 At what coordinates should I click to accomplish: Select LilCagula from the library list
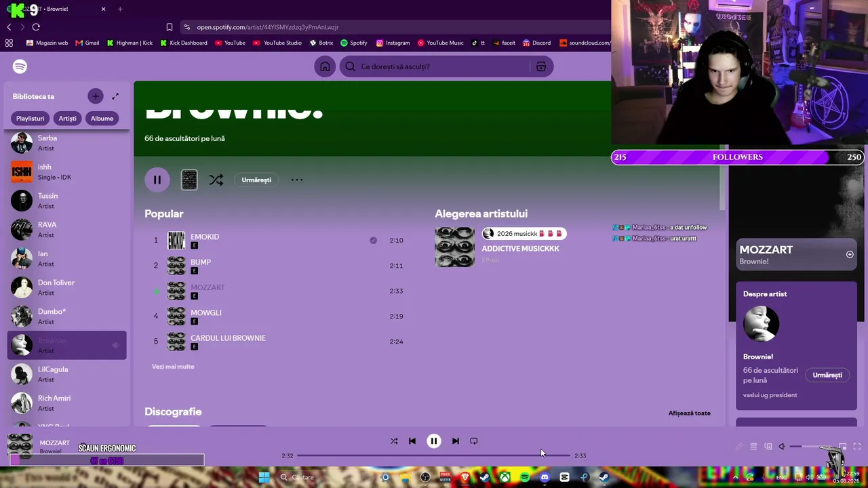[66, 374]
